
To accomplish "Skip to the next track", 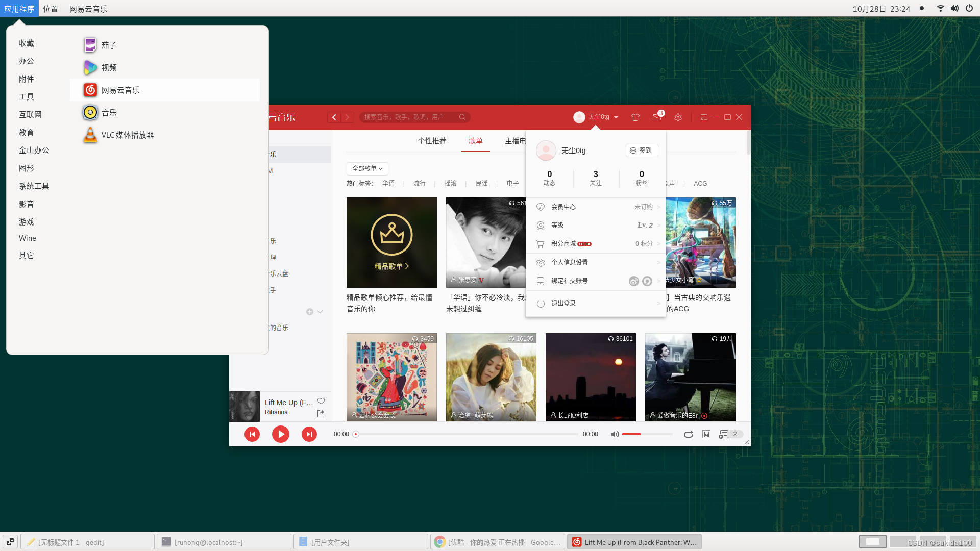I will tap(309, 434).
